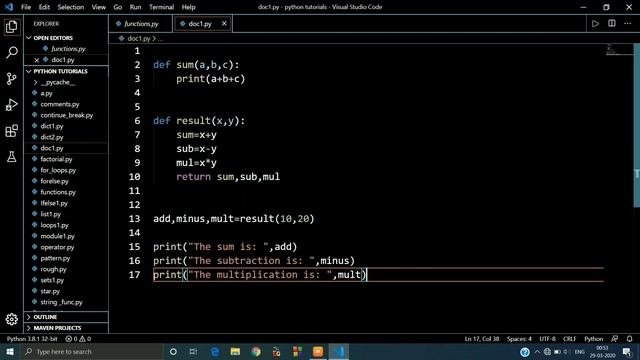Open the Selection menu
Viewport: 640px width, 360px height.
pos(71,7)
